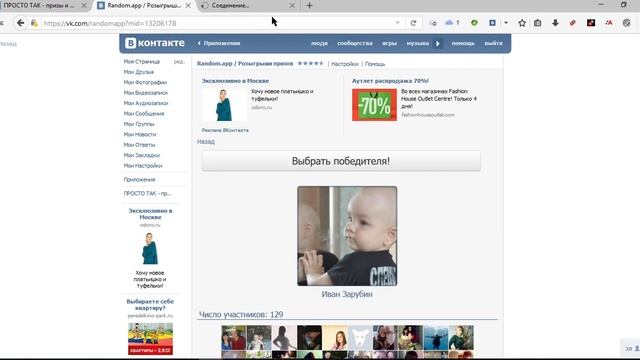Viewport: 640px width, 360px height.
Task: Click the winner's large photo
Action: coord(347,236)
